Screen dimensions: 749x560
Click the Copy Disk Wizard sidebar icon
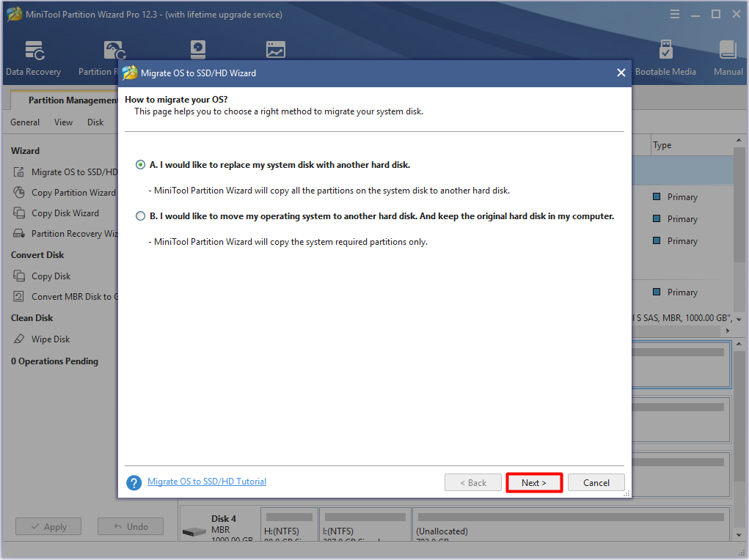(x=18, y=213)
